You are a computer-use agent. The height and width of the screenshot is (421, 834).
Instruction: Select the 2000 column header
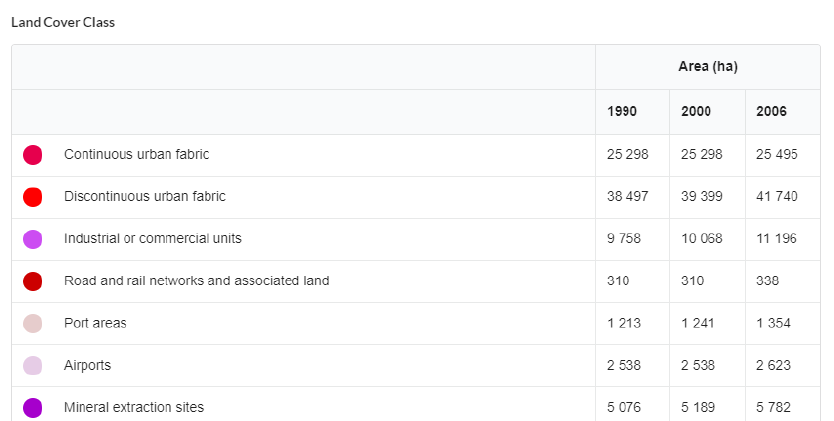point(696,111)
